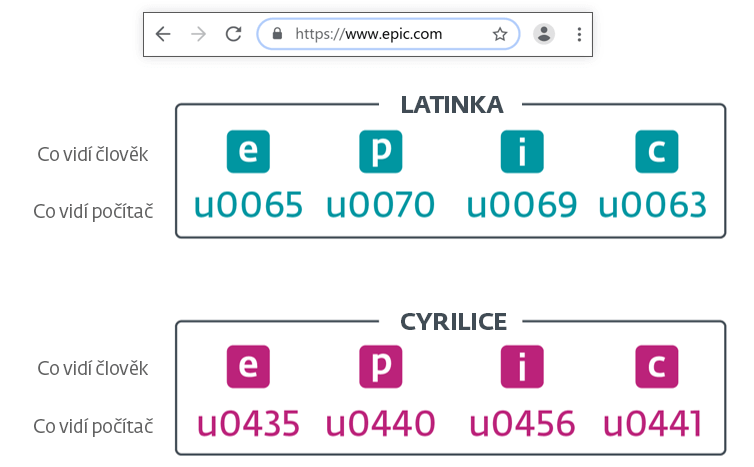Select the code u0065
The image size is (754, 467).
[x=248, y=205]
